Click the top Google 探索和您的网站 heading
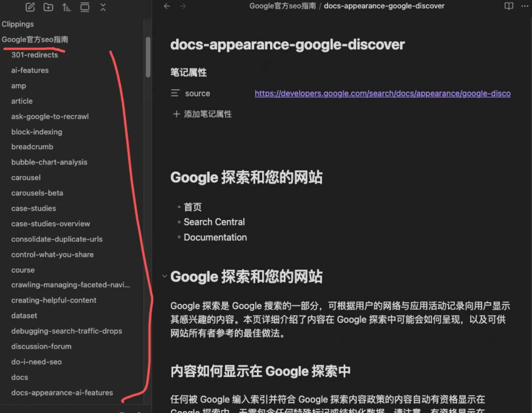 coord(247,178)
